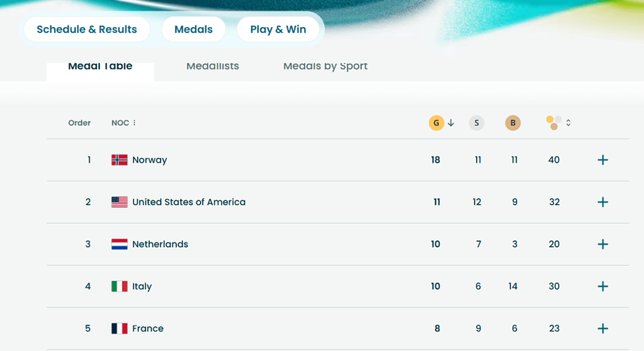The image size is (644, 351).
Task: Sort by silver medal icon
Action: tap(476, 123)
